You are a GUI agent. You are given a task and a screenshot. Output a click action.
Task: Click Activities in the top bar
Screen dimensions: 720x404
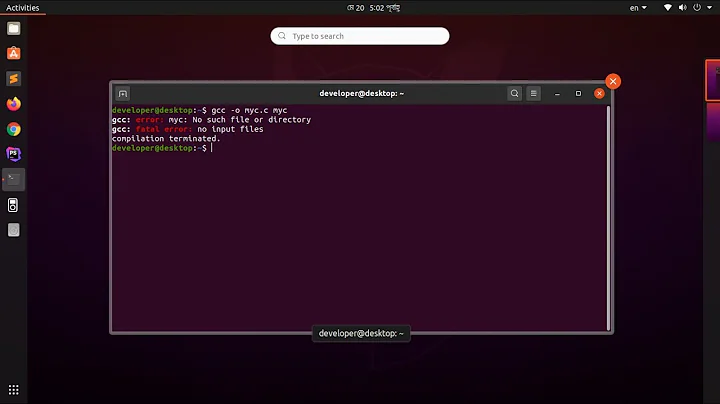tap(22, 8)
